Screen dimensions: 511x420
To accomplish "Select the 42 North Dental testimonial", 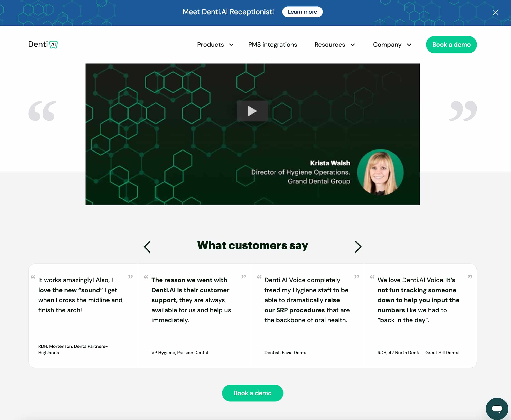I will 420,316.
